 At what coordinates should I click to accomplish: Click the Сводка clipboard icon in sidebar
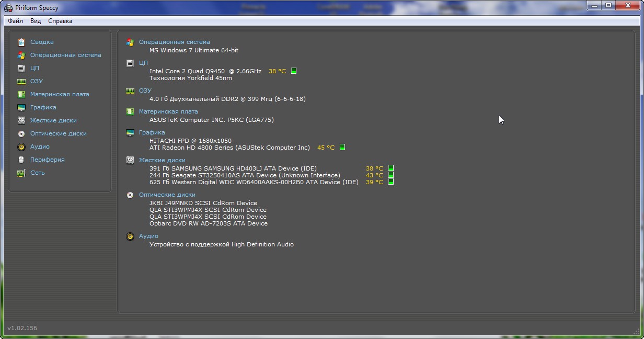[21, 42]
